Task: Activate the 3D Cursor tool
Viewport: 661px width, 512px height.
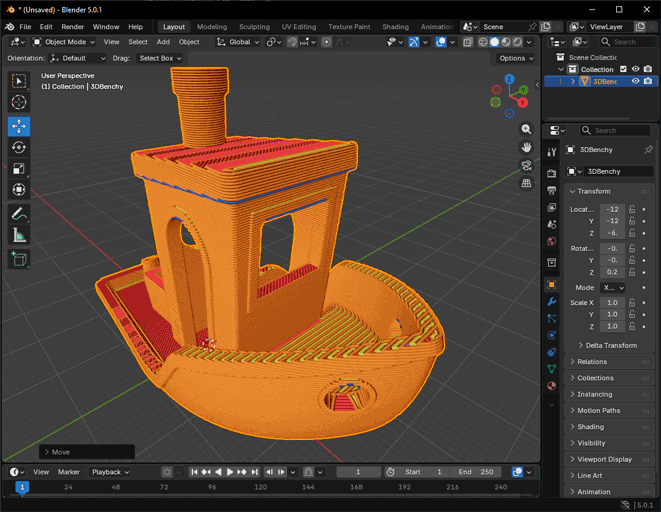Action: (19, 102)
